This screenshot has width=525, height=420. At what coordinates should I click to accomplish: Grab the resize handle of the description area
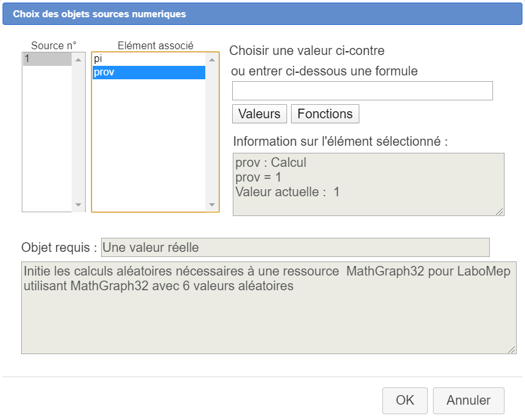tap(512, 350)
